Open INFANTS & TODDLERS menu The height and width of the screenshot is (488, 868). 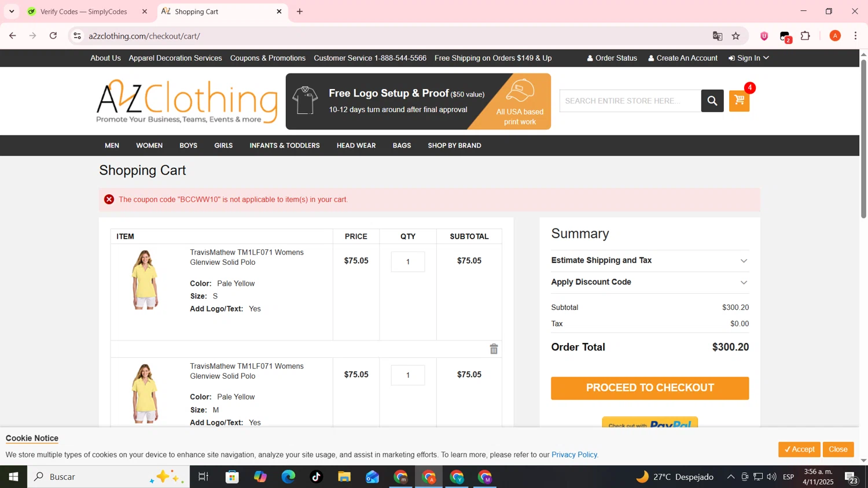tap(285, 146)
